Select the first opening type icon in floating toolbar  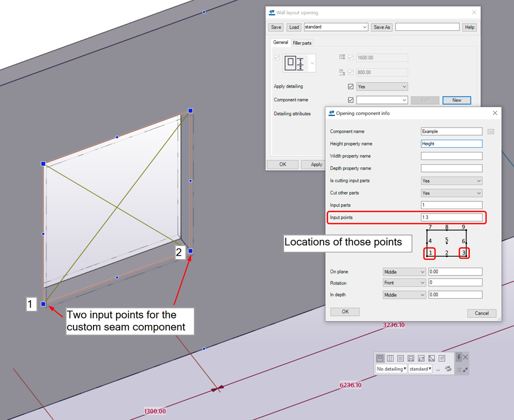pyautogui.click(x=380, y=358)
